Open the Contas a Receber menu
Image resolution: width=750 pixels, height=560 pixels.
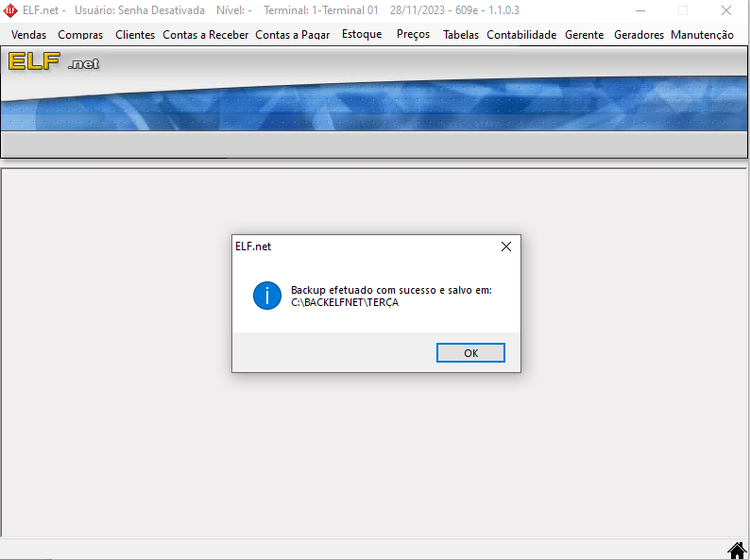pyautogui.click(x=206, y=35)
